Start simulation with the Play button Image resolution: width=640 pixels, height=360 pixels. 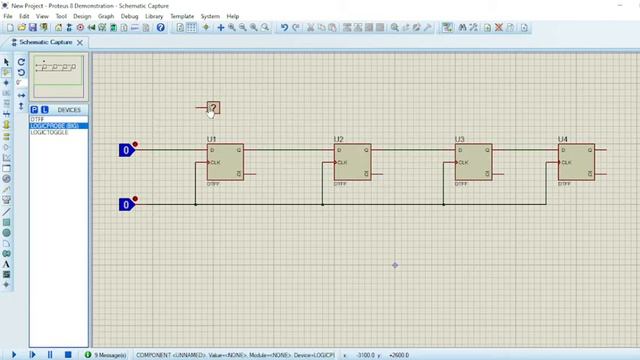pyautogui.click(x=14, y=355)
